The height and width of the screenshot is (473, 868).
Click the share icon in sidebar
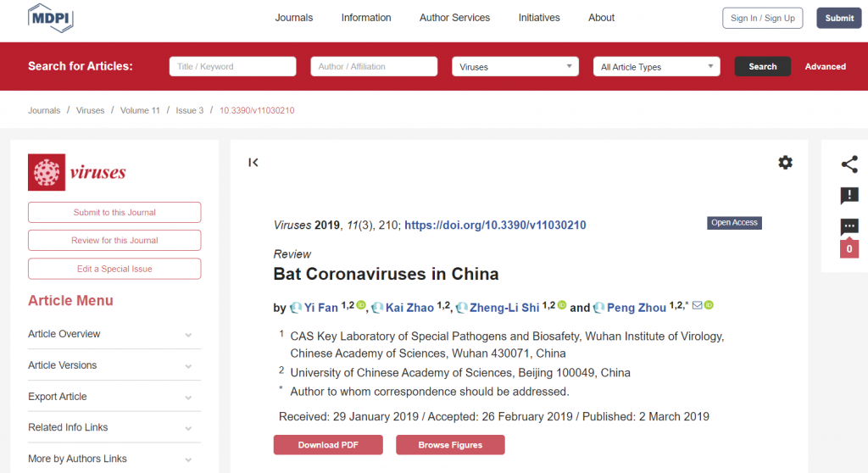849,165
